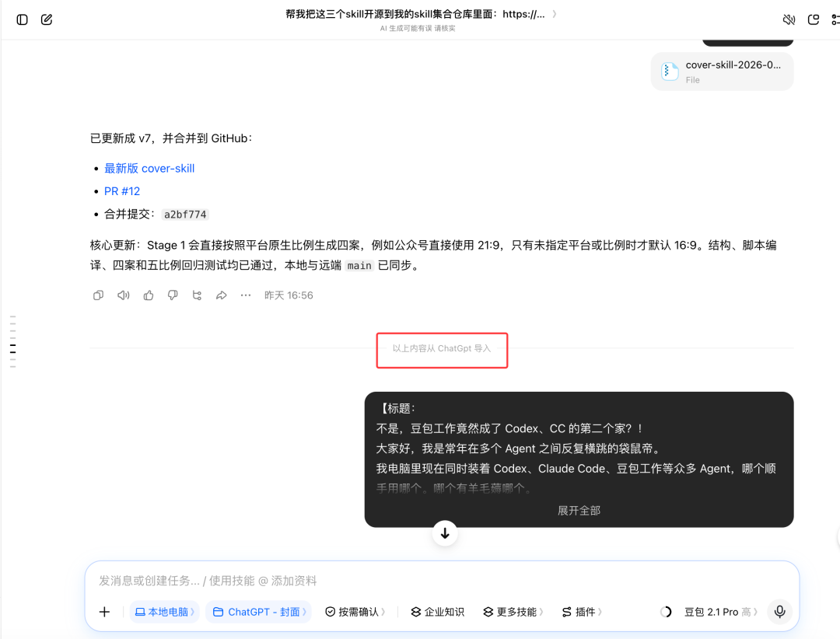Copy the v7 update reply
The width and height of the screenshot is (840, 639).
(98, 295)
